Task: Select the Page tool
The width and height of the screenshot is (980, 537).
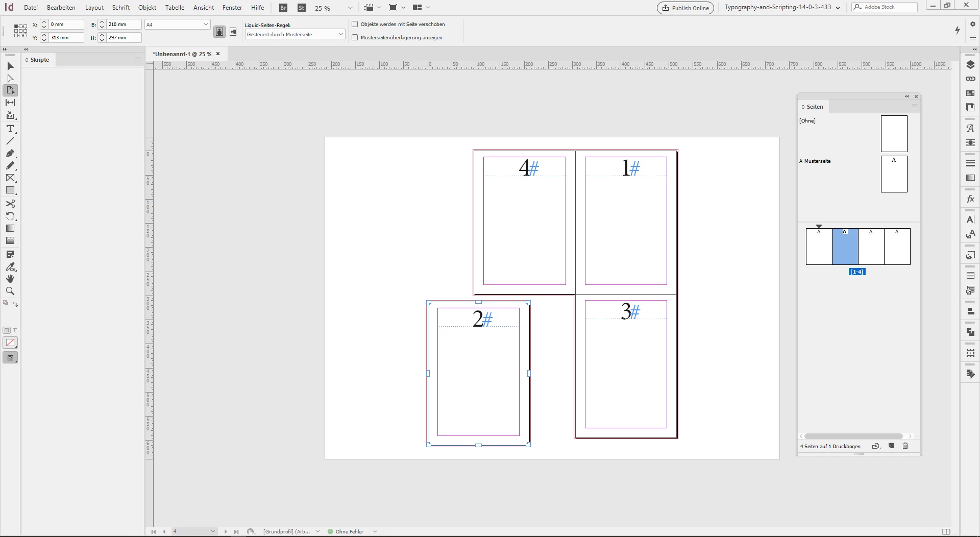Action: [x=10, y=90]
